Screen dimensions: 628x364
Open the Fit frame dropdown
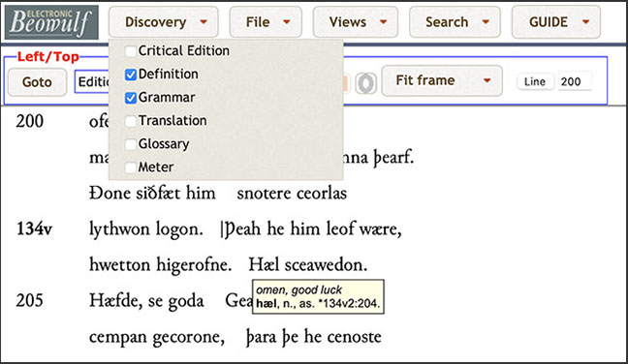coord(442,80)
